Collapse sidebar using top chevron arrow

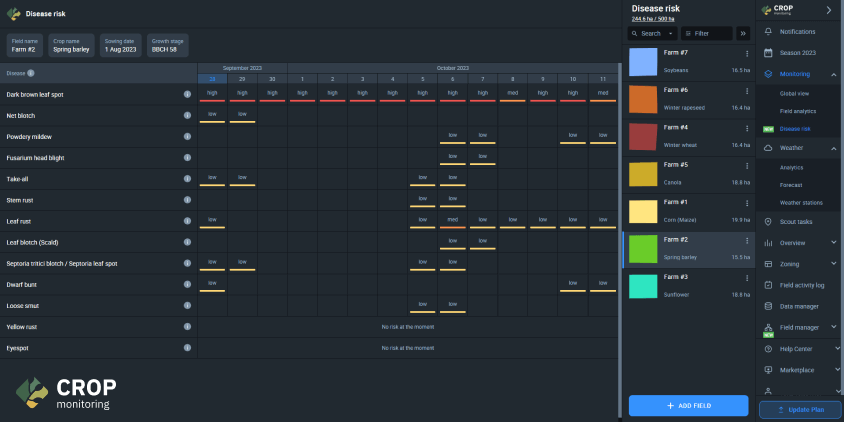829,10
